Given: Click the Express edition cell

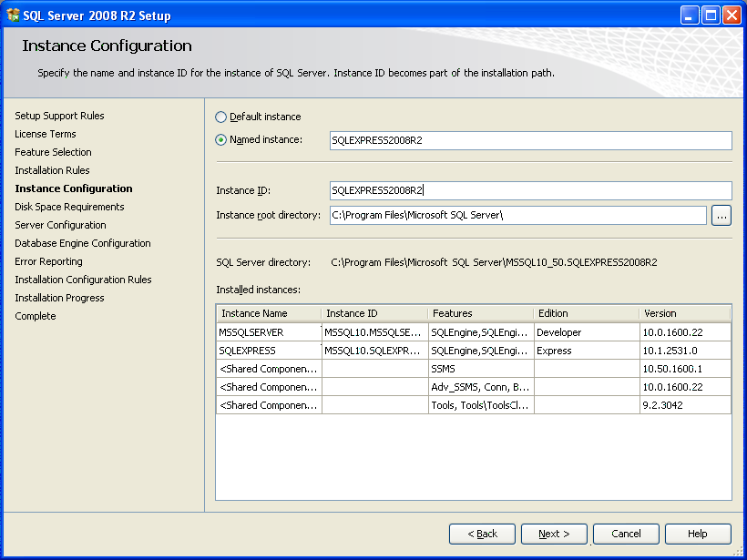Looking at the screenshot, I should tap(587, 351).
